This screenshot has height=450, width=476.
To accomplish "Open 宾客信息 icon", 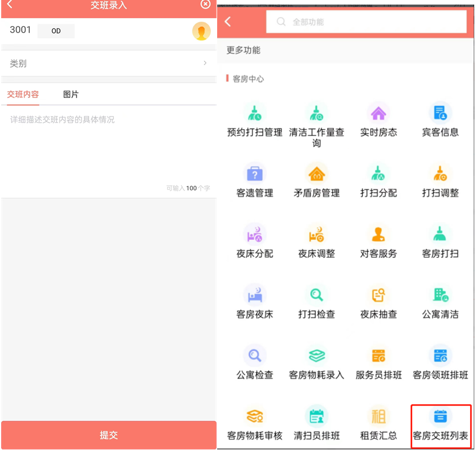I will tap(440, 113).
